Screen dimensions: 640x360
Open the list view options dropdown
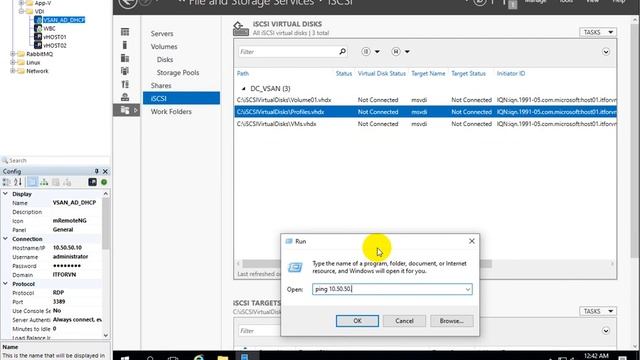(370, 51)
